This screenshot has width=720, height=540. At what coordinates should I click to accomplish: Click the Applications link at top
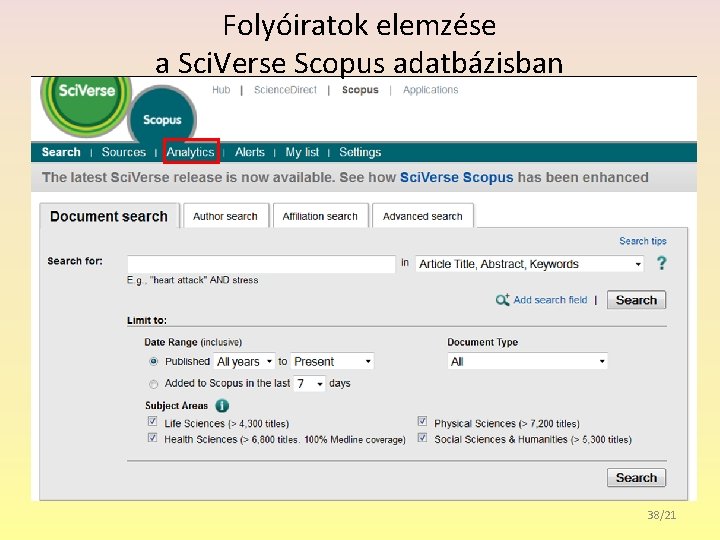click(431, 90)
